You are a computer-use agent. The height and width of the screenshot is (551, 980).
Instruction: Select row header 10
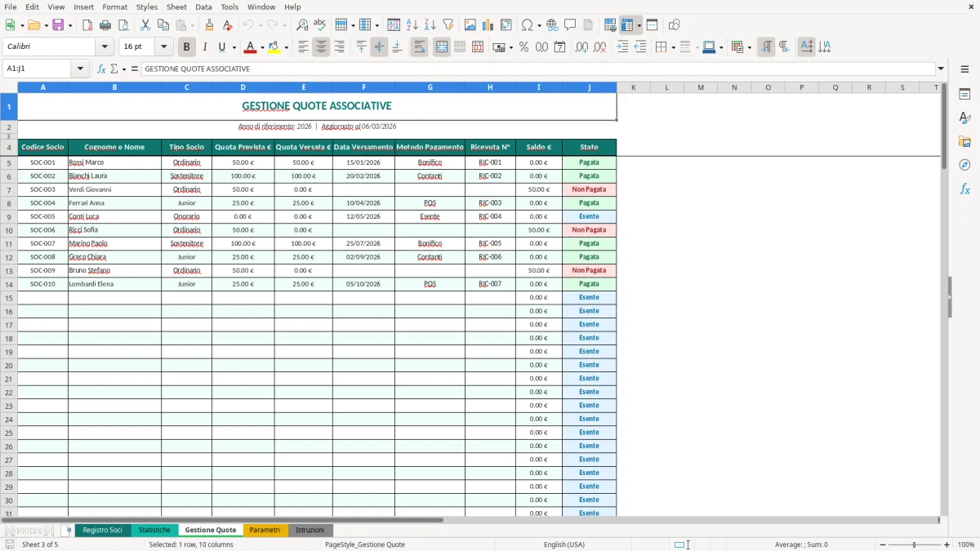point(9,230)
